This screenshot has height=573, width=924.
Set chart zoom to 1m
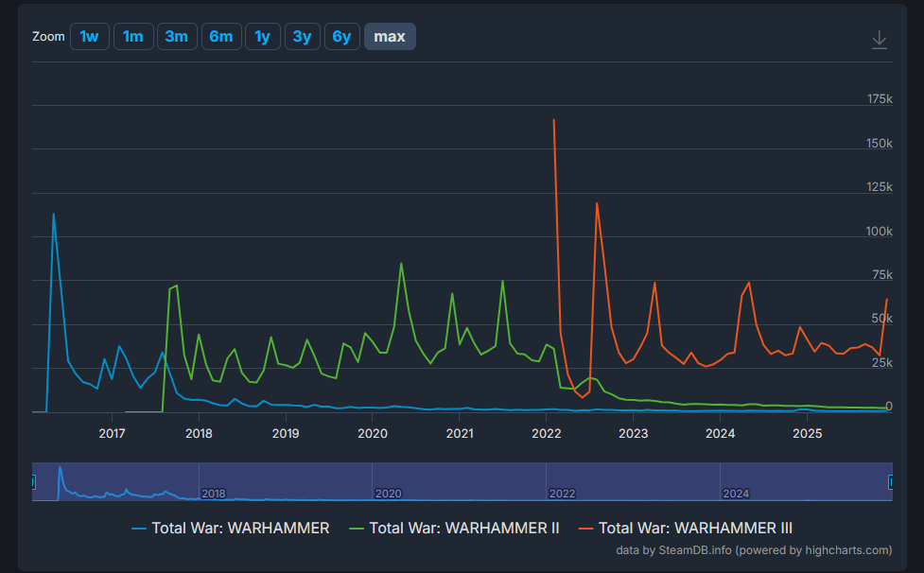133,37
